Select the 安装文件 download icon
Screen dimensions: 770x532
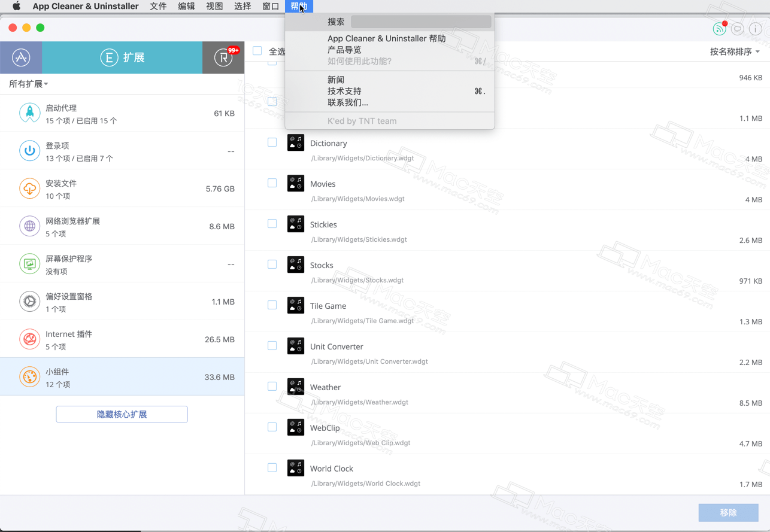(x=29, y=189)
